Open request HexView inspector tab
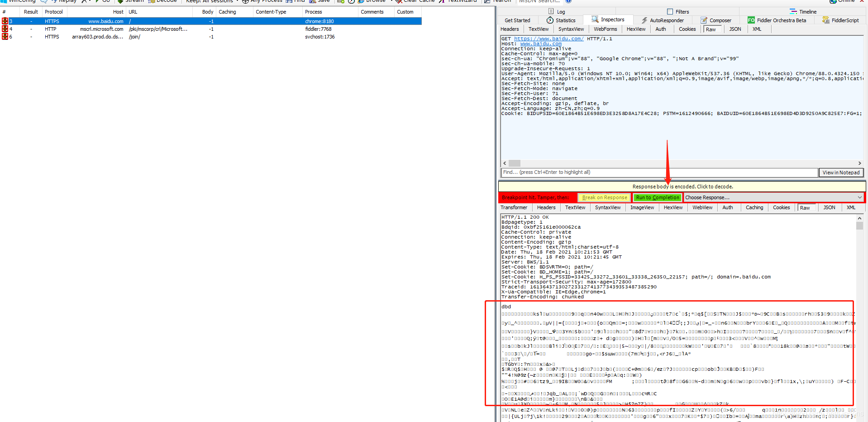This screenshot has height=422, width=868. coord(636,29)
